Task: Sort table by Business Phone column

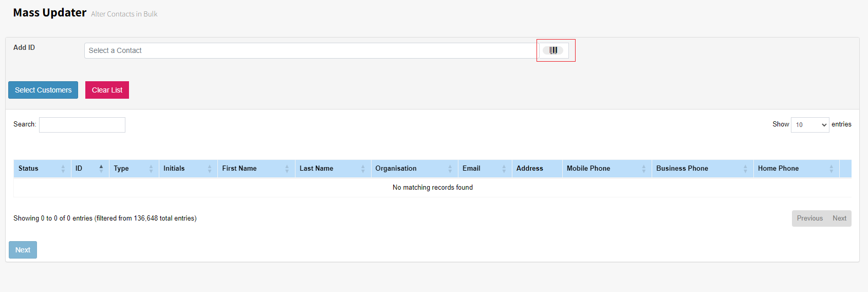Action: [703, 169]
